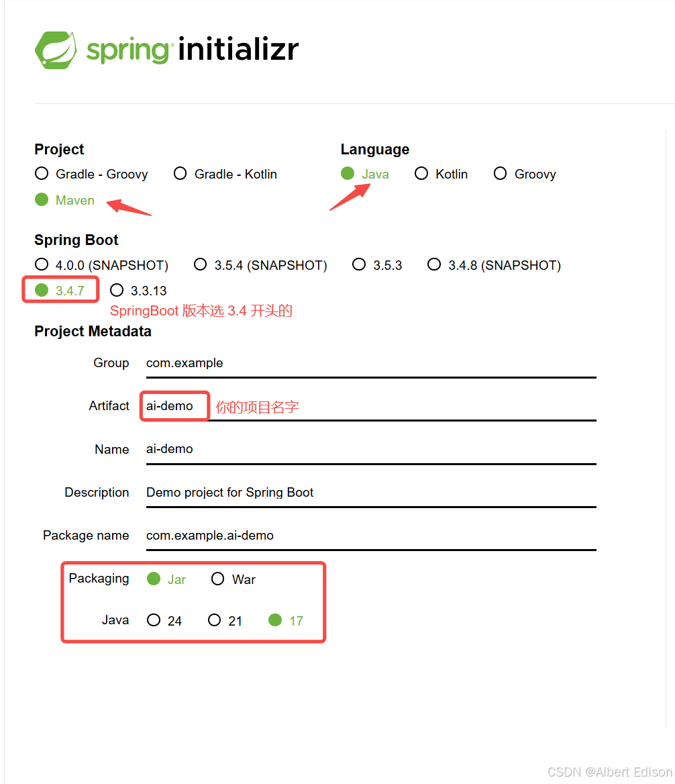The width and height of the screenshot is (675, 784).
Task: Select Spring Boot 3.4.7
Action: (x=60, y=291)
